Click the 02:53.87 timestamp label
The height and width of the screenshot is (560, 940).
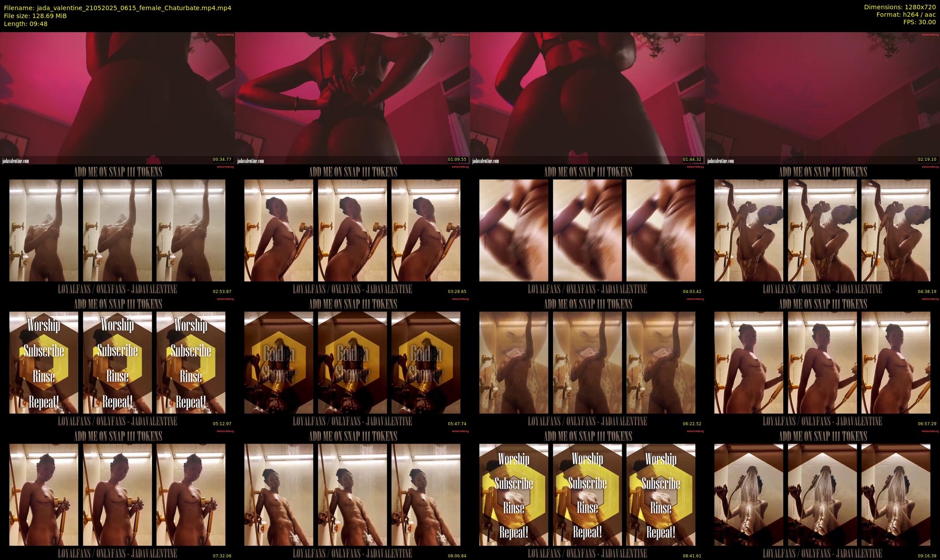pyautogui.click(x=222, y=292)
